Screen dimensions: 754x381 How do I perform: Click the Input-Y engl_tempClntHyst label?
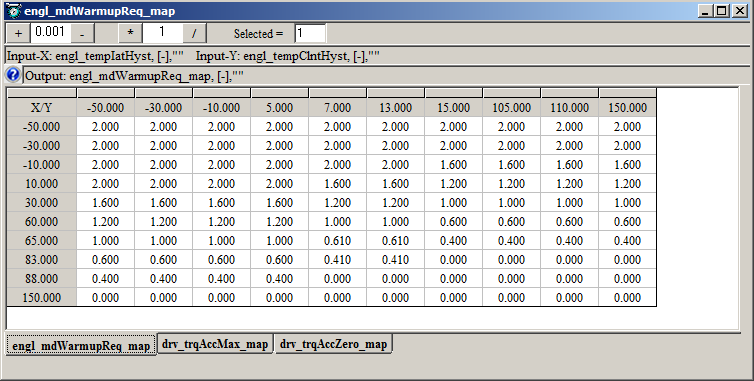[288, 56]
